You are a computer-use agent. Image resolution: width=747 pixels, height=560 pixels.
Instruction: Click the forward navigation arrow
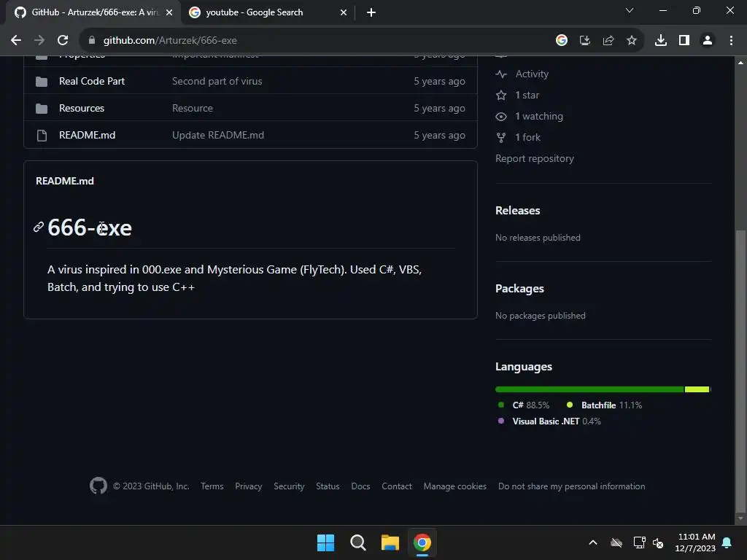(x=39, y=41)
